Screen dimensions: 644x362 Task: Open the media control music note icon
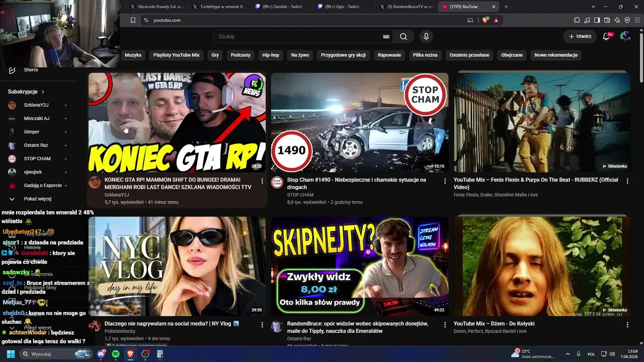click(x=587, y=20)
